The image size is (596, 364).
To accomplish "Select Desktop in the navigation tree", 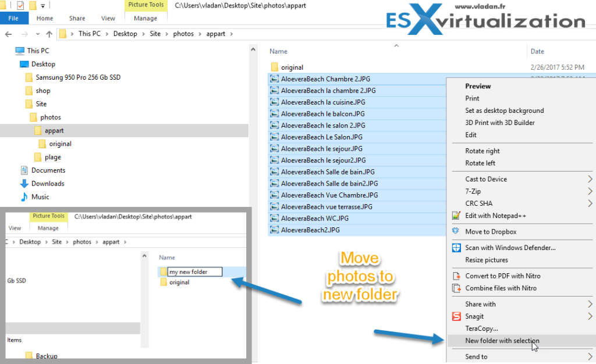I will tap(43, 64).
